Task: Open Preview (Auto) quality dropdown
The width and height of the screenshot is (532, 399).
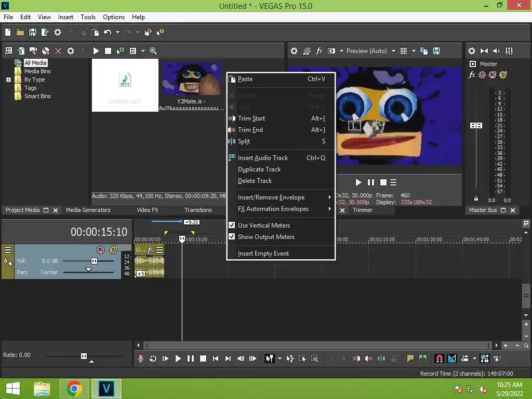Action: coord(393,51)
